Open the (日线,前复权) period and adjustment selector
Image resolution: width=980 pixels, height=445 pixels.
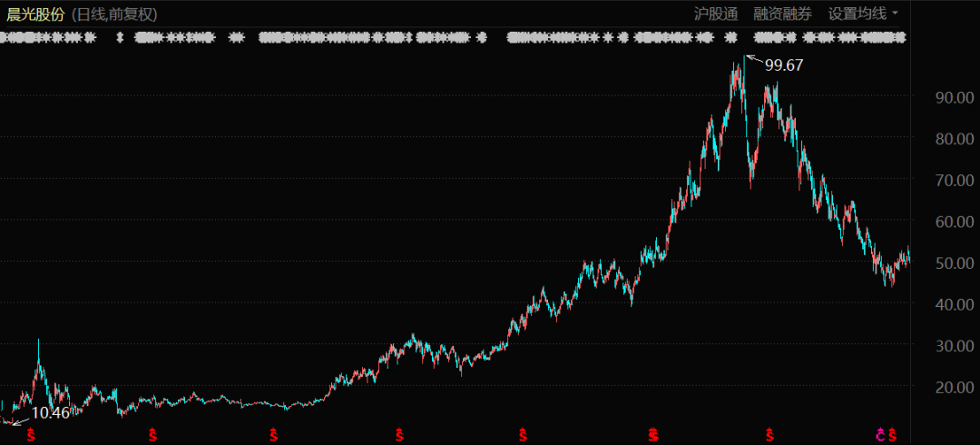point(114,15)
